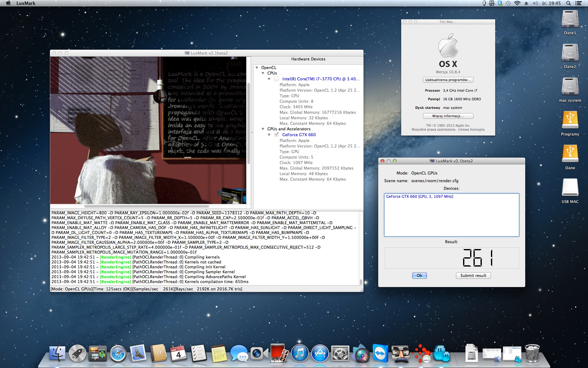Click the 261 result display
The height and width of the screenshot is (368, 588).
click(451, 258)
